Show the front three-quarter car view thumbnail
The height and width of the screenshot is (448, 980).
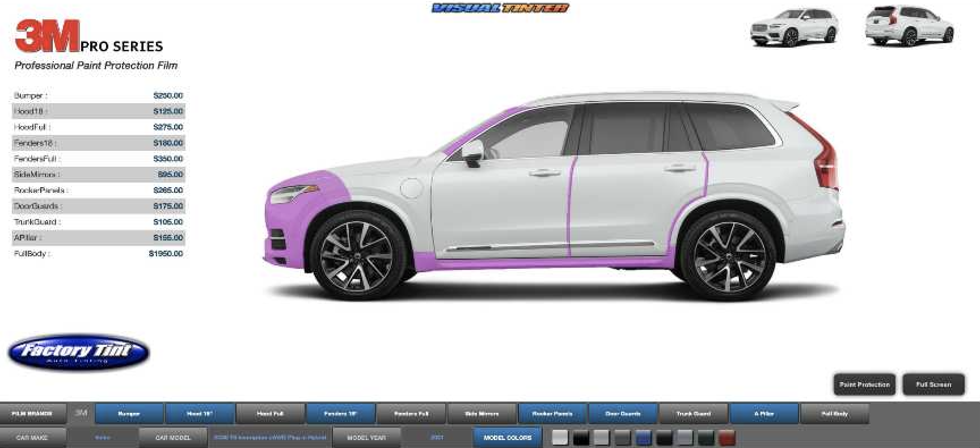click(x=794, y=27)
